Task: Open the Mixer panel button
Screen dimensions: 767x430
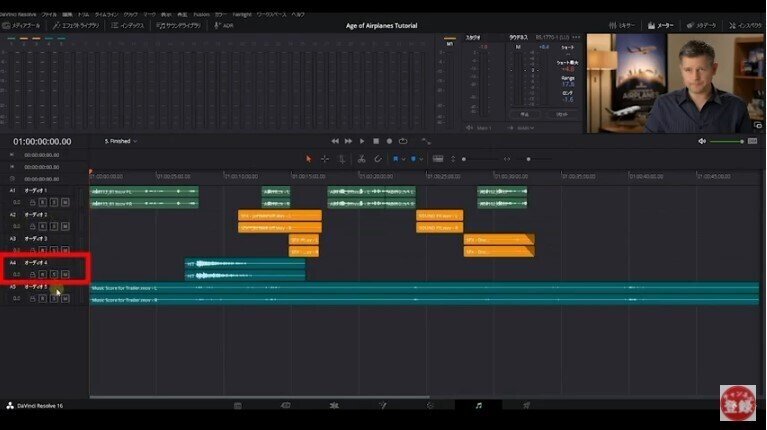Action: pos(622,25)
